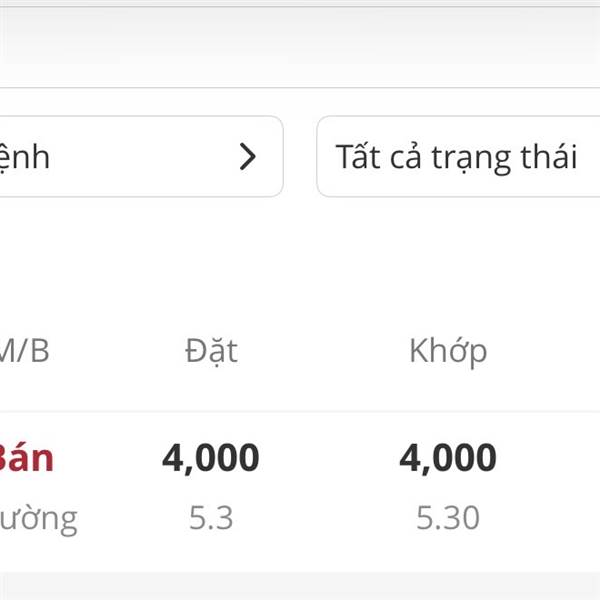Click the "Khớp" column header
This screenshot has width=600, height=600.
click(x=448, y=351)
